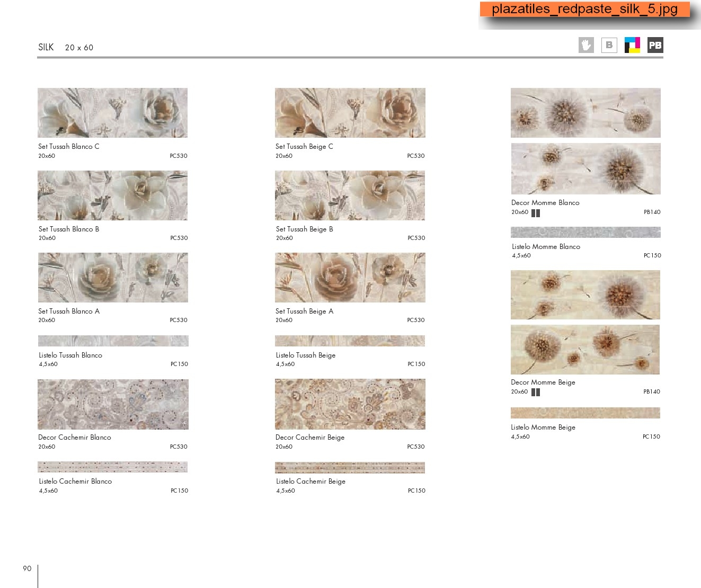Click the Listelo Tussah Blanco label
Screen dimensions: 701x588
click(x=70, y=355)
